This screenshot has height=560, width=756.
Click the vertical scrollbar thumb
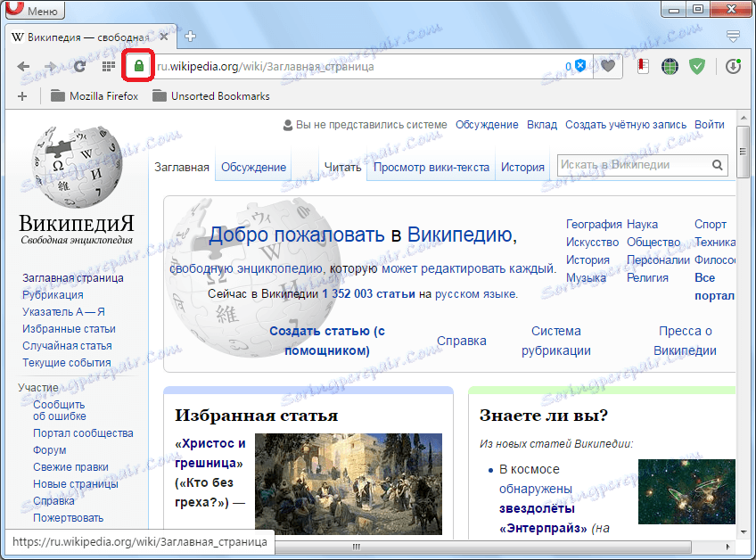743,152
